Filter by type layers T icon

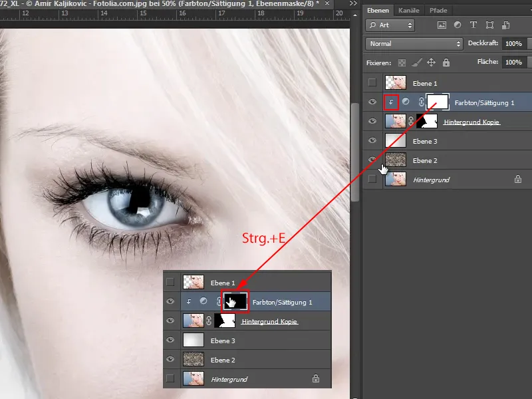tap(473, 25)
